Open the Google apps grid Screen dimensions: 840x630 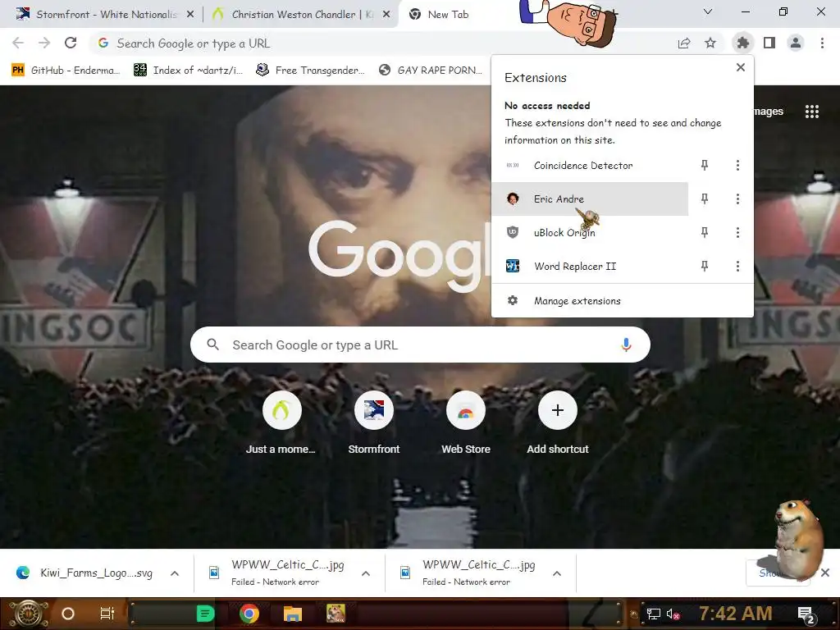tap(811, 112)
